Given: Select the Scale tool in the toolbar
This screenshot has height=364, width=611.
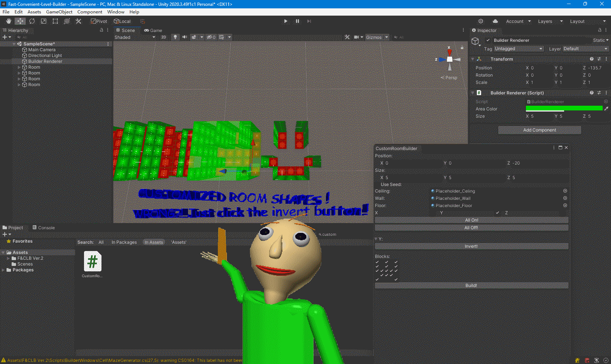Looking at the screenshot, I should (x=44, y=21).
